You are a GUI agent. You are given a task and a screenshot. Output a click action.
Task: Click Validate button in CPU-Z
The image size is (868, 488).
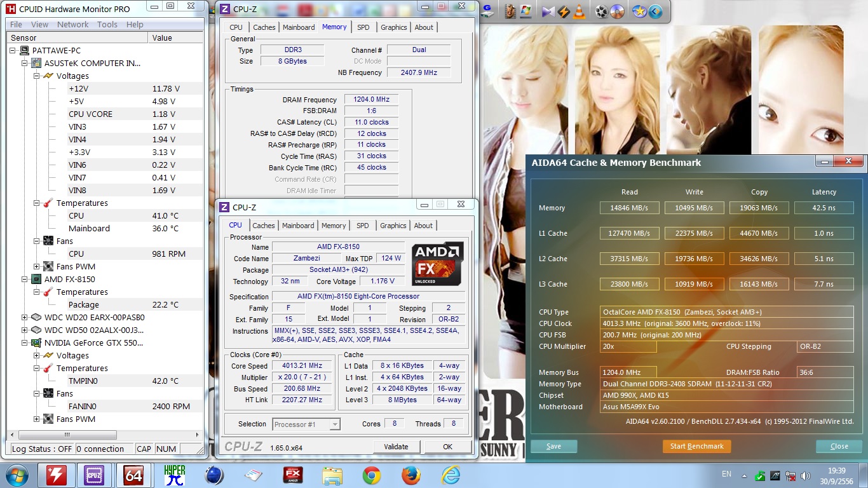click(396, 447)
